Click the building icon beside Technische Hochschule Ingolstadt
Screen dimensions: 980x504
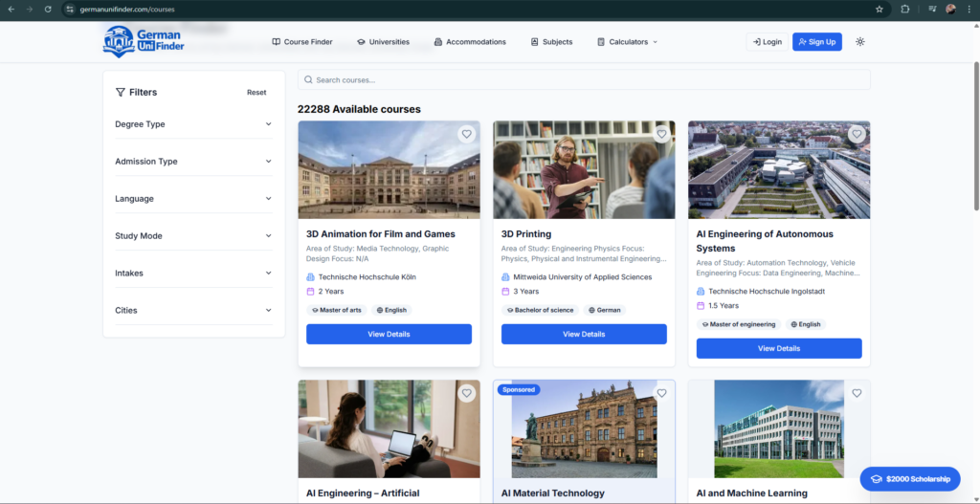[700, 292]
